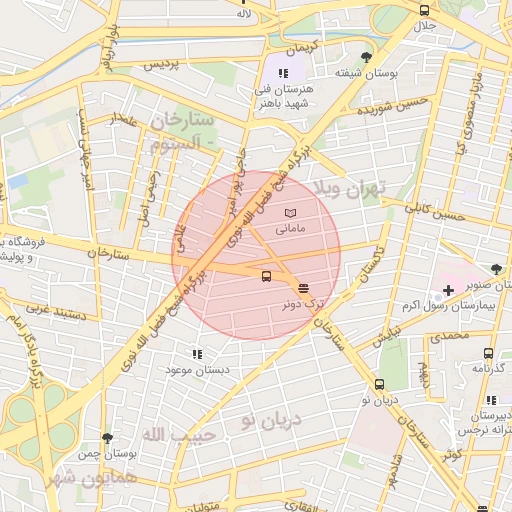Click the hospital cross icon for رسول اکرم
Viewport: 512px width, 512px height.
(x=448, y=291)
